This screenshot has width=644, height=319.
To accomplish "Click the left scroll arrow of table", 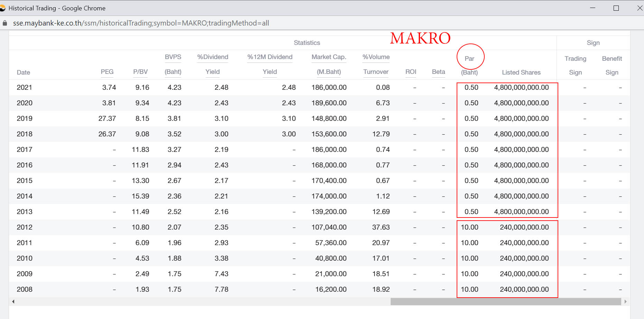I will [x=13, y=301].
